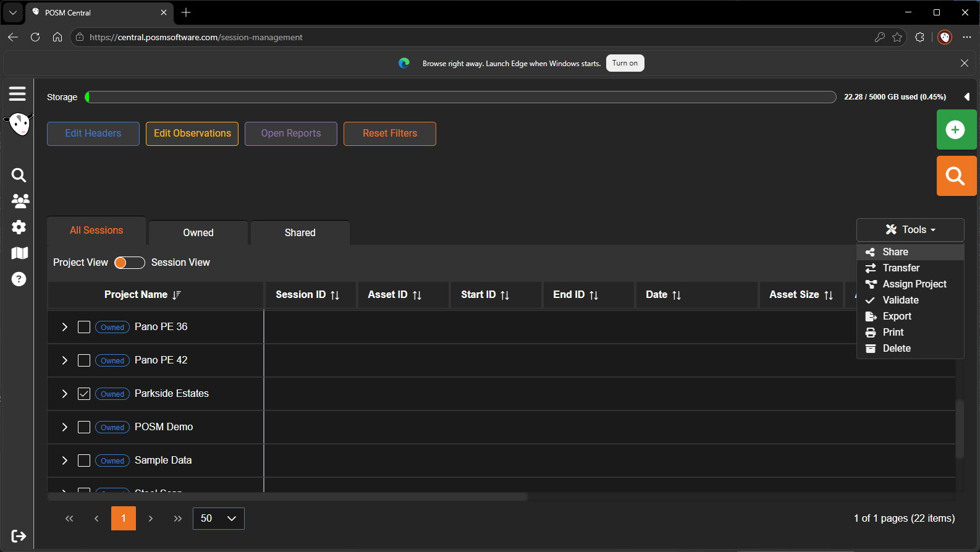Image resolution: width=980 pixels, height=552 pixels.
Task: Uncheck the Parkside Estates checkbox
Action: point(84,394)
